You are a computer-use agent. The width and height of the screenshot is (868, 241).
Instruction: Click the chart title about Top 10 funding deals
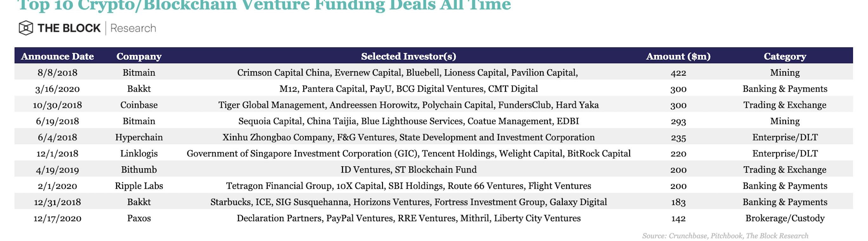(x=264, y=5)
